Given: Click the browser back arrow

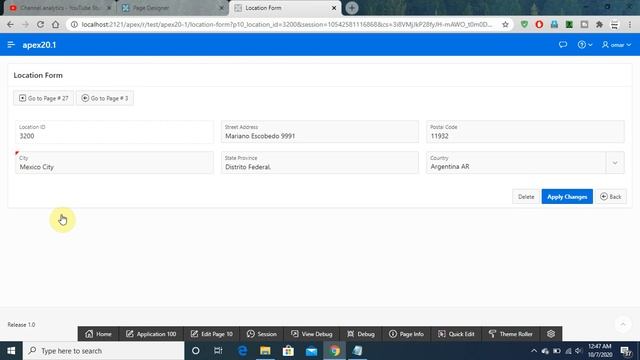Looking at the screenshot, I should click(x=11, y=24).
